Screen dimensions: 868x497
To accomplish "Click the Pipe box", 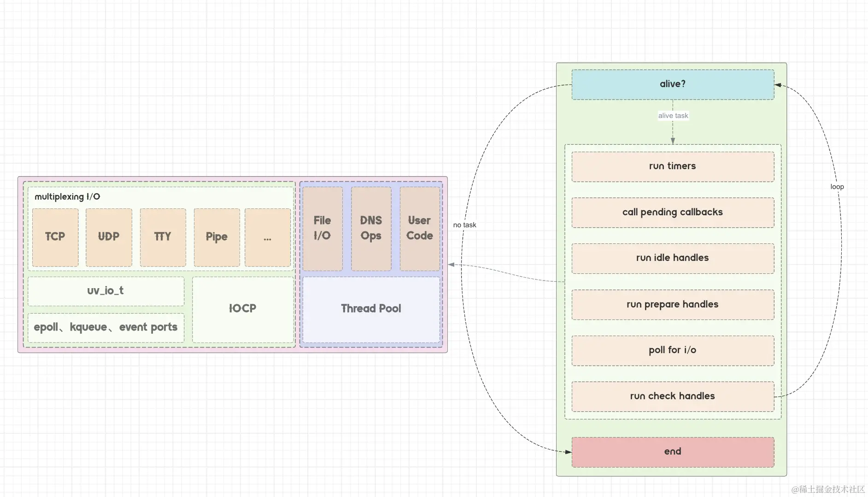I will [217, 237].
